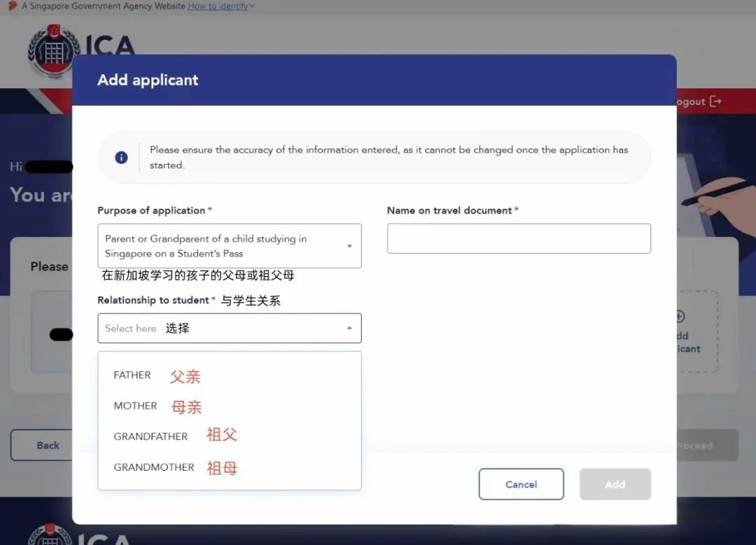
Task: Click the plus icon on Add applicant card
Action: 680,317
